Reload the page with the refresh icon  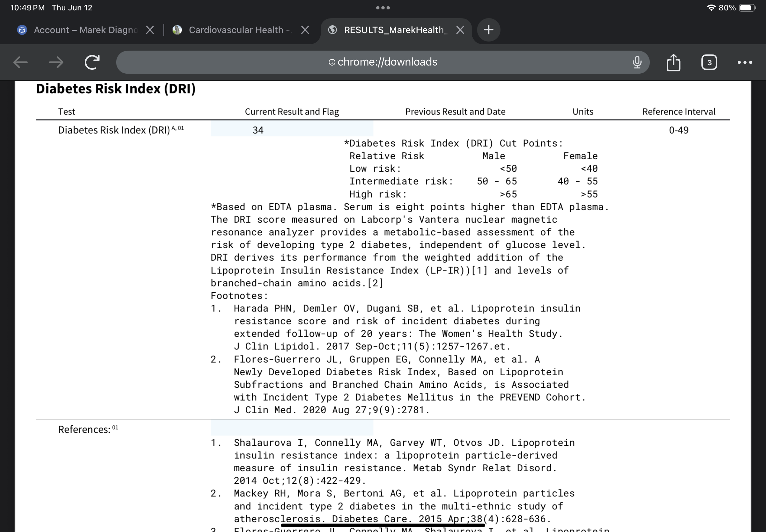coord(92,62)
